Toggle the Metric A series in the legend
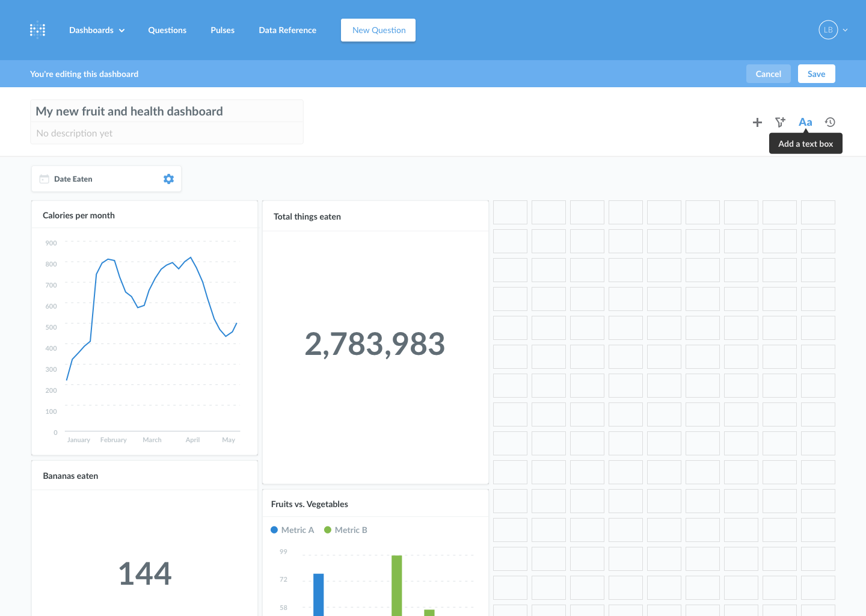This screenshot has width=866, height=616. 293,530
